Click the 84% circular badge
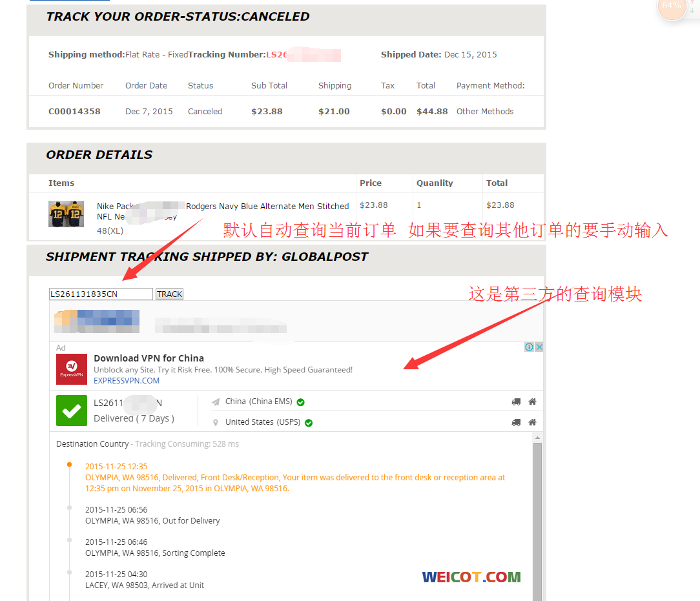Screen dimensions: 700x601 click(672, 6)
